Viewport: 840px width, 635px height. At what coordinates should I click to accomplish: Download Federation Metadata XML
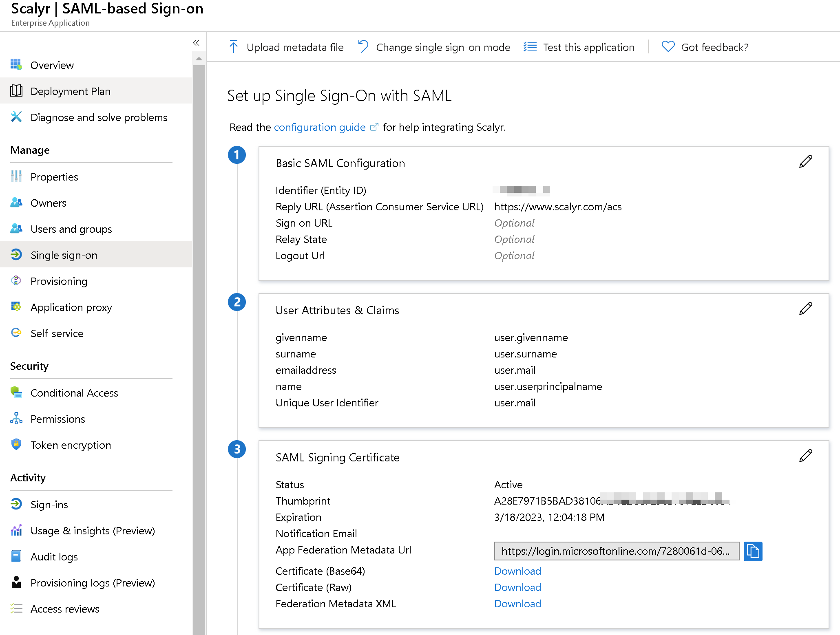tap(517, 604)
